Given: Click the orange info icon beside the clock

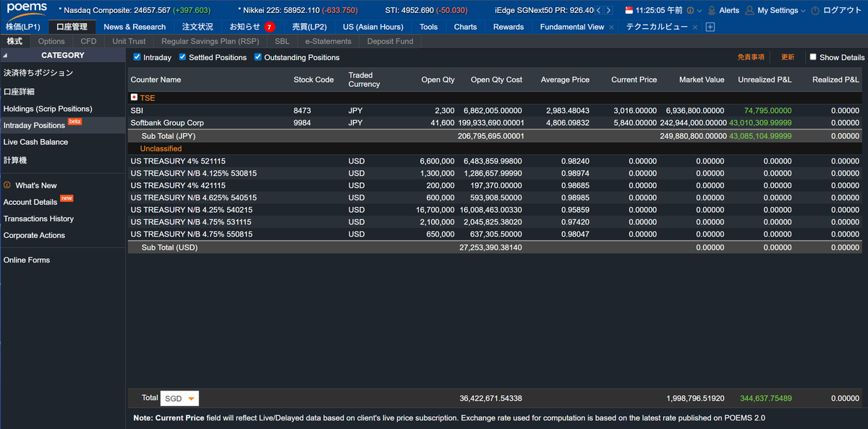Looking at the screenshot, I should point(690,10).
